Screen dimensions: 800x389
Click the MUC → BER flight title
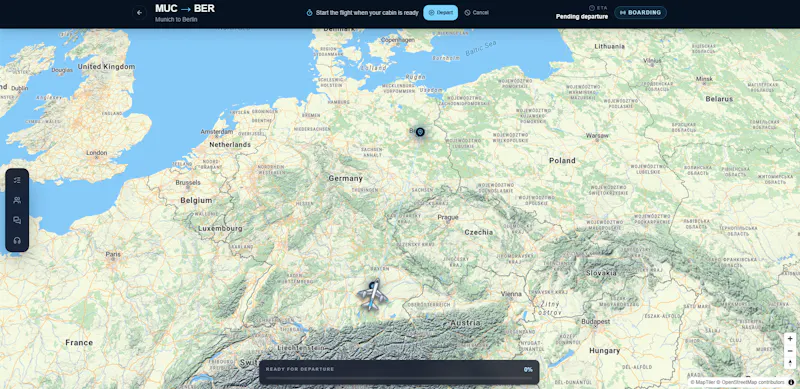[x=185, y=9]
